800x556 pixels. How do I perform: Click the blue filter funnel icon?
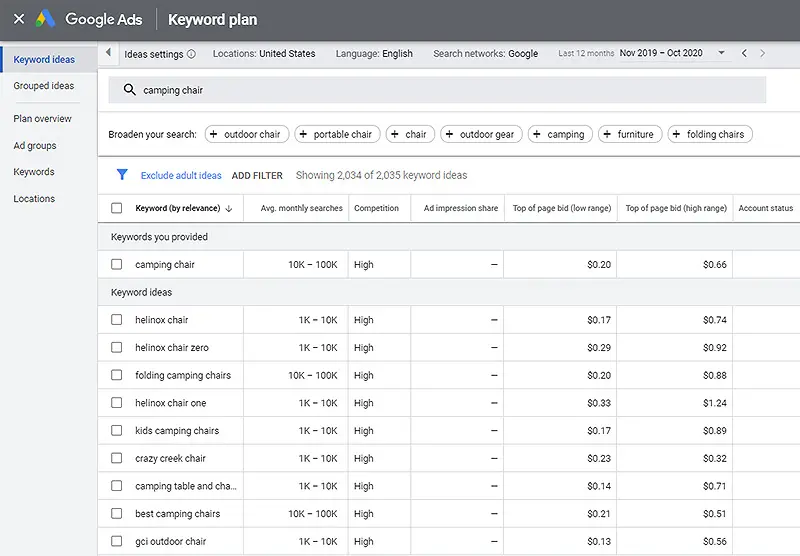[122, 175]
